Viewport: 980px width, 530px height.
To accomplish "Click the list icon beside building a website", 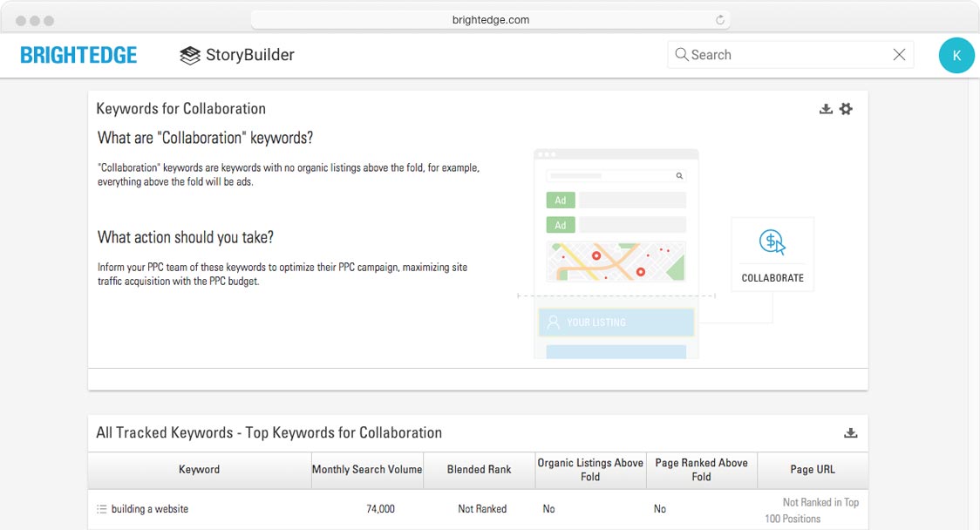I will pos(101,509).
